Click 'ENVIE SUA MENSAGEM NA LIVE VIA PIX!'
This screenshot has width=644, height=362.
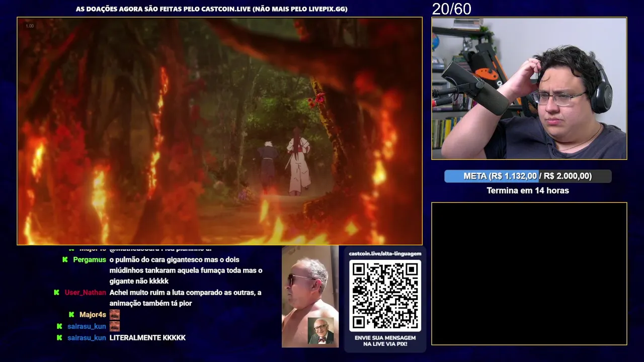coord(385,341)
